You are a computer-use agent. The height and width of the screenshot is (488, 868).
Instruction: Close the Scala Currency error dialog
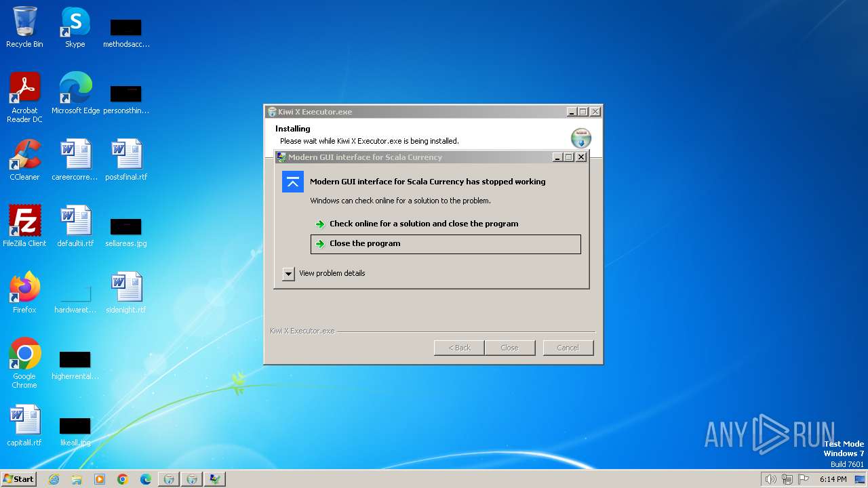click(581, 157)
